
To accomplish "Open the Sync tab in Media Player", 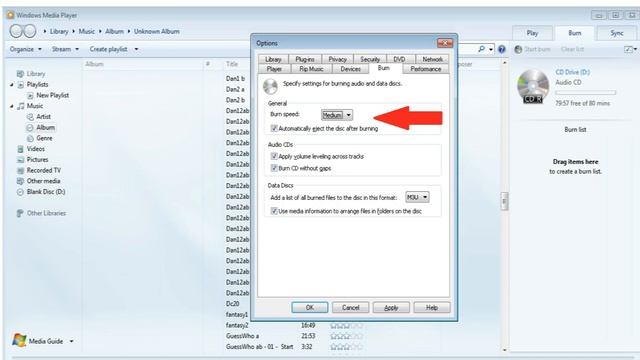I will click(617, 33).
